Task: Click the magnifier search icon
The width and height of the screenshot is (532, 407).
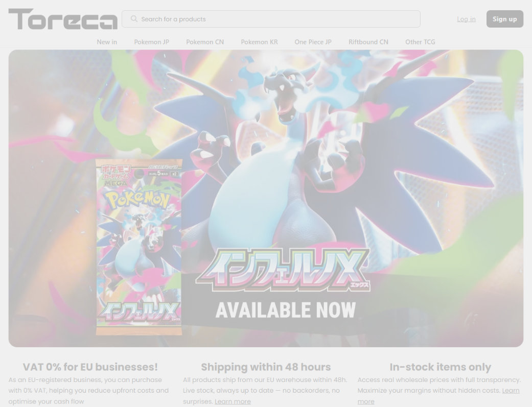Action: pyautogui.click(x=134, y=19)
